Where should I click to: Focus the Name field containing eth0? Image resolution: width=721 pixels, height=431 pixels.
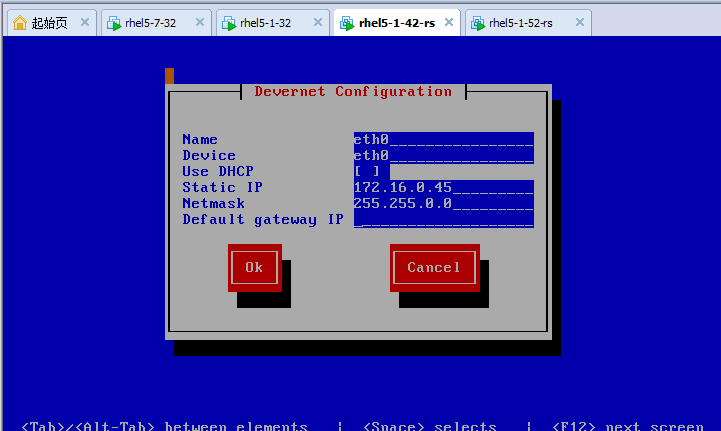click(x=444, y=139)
